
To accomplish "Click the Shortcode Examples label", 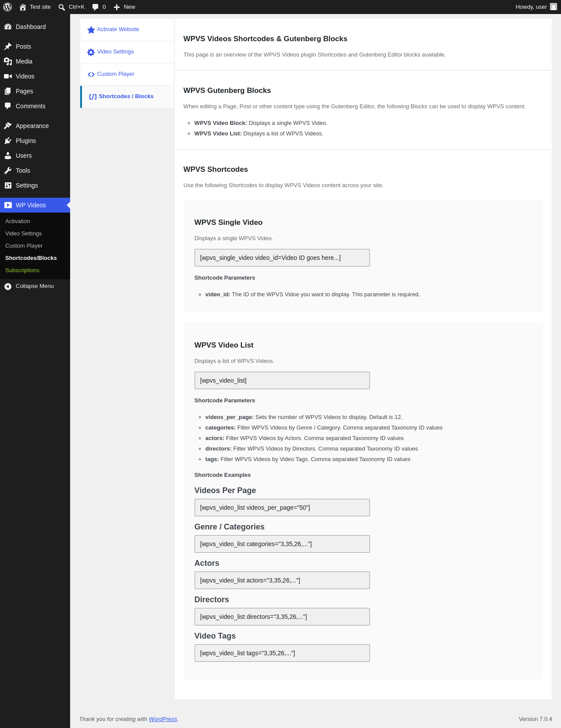I will pyautogui.click(x=223, y=475).
